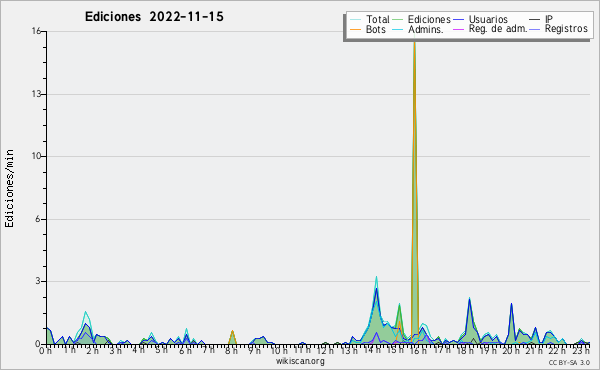Select the 'Admins.' legend label

click(x=426, y=29)
